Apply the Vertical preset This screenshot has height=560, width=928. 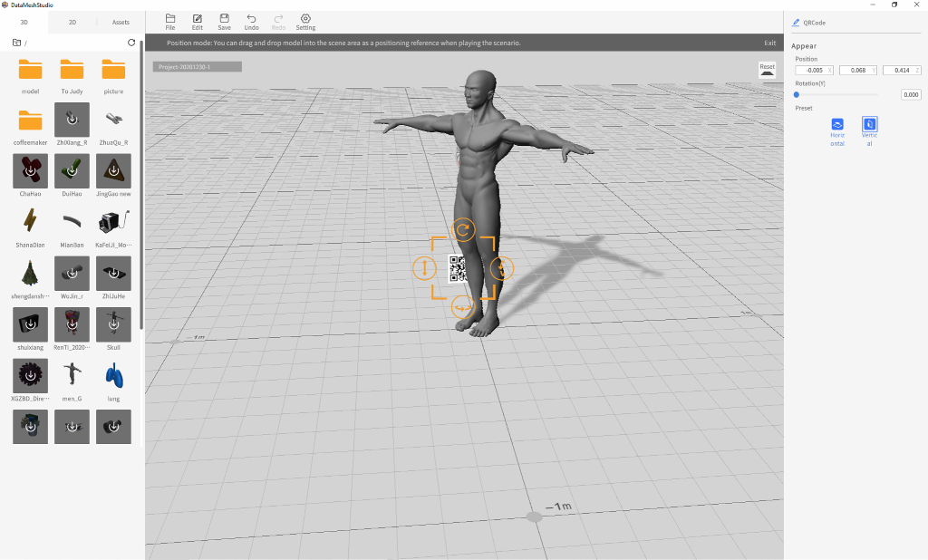(869, 131)
